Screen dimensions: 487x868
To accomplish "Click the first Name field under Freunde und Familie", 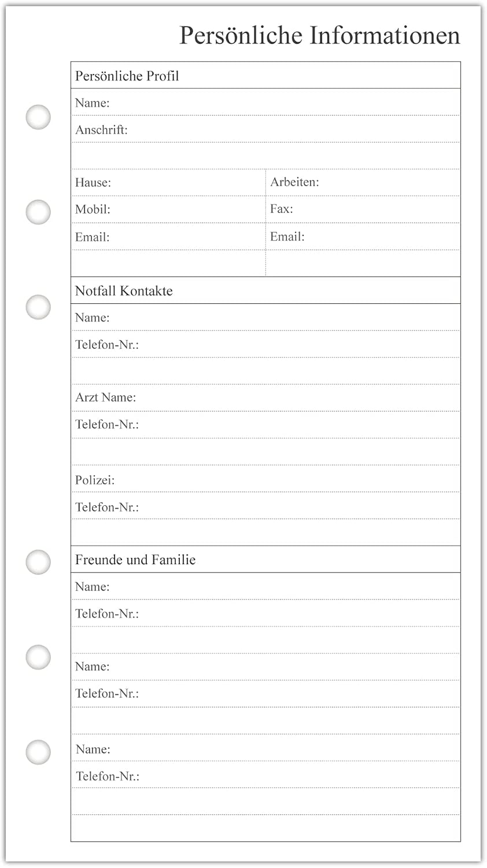I will (265, 586).
